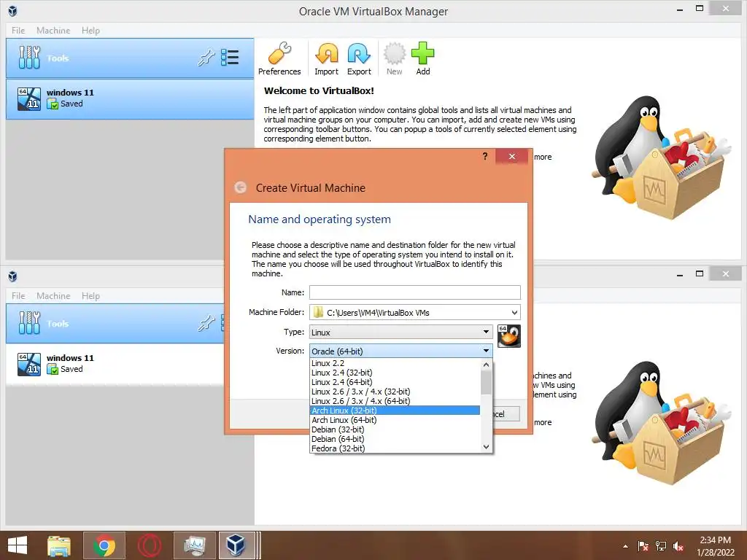Click the network tray icon
Image resolution: width=747 pixels, height=560 pixels.
pos(661,546)
